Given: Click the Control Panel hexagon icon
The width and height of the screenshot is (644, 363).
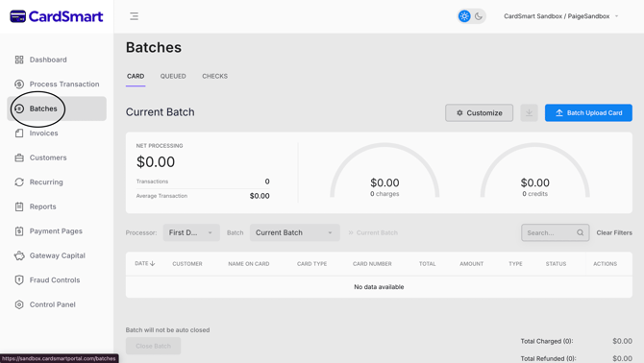Looking at the screenshot, I should pyautogui.click(x=19, y=304).
